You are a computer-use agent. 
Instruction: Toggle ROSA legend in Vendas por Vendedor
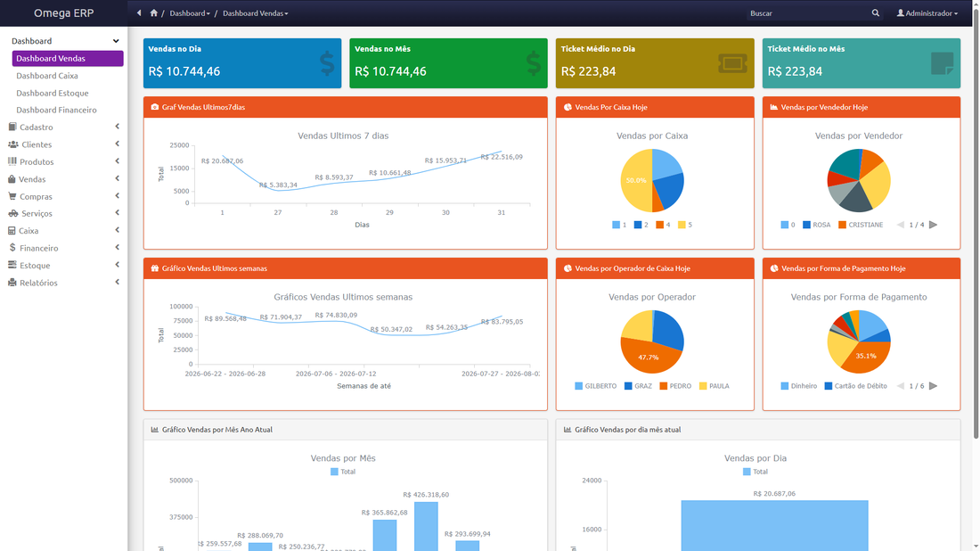pyautogui.click(x=817, y=226)
